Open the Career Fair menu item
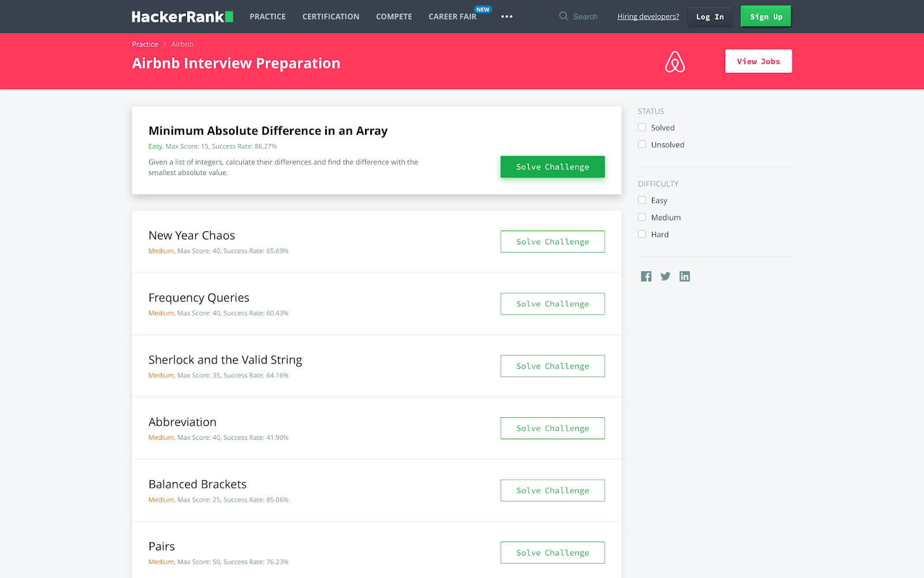924x578 pixels. (452, 17)
